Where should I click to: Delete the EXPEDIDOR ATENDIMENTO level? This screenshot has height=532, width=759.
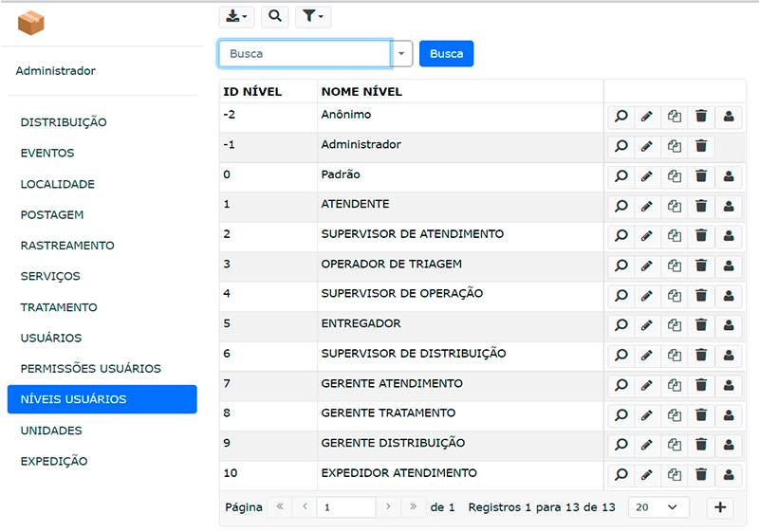(701, 475)
